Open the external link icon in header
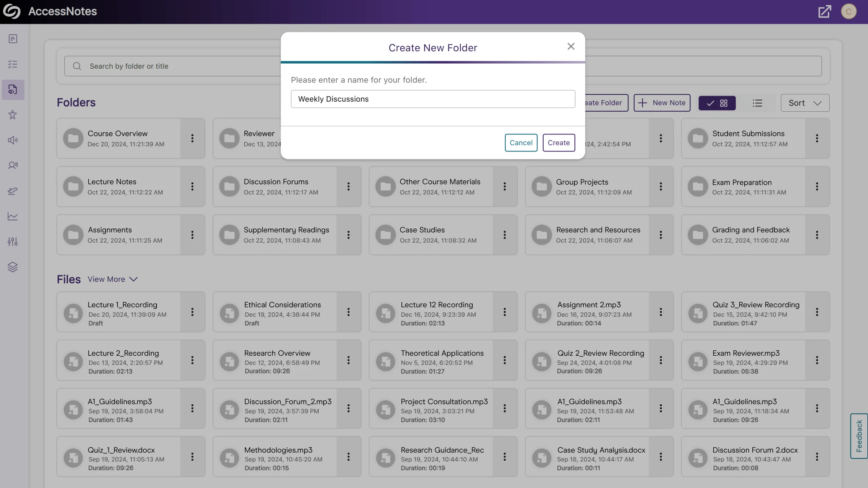 pyautogui.click(x=825, y=12)
